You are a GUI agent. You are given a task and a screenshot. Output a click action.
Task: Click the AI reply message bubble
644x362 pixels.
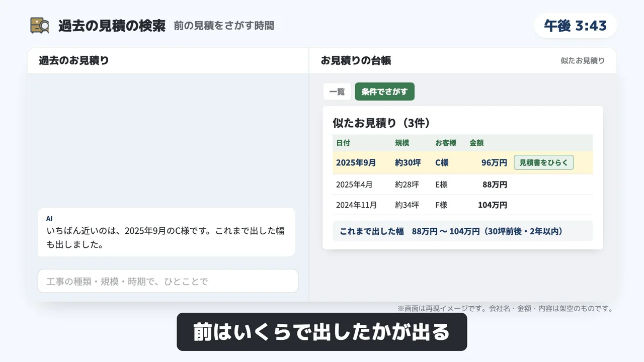point(167,232)
